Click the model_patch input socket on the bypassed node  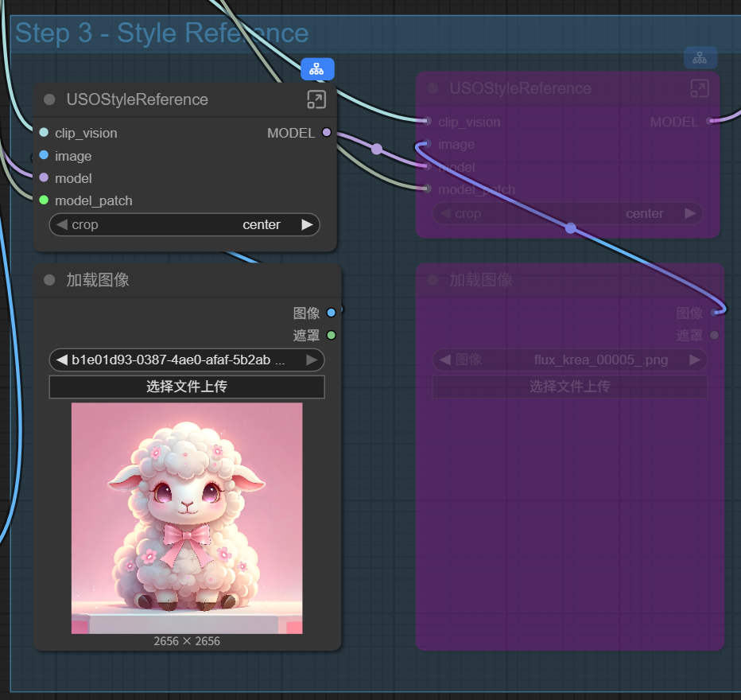tap(427, 189)
